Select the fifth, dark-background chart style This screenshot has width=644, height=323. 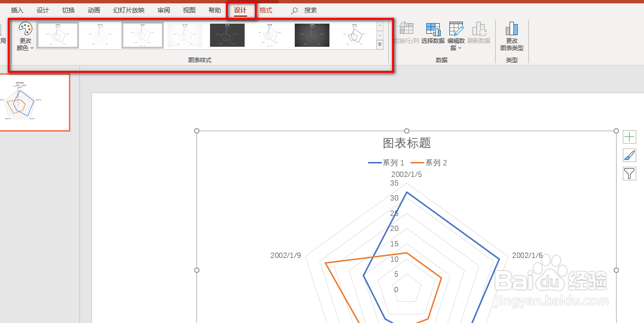(x=227, y=35)
